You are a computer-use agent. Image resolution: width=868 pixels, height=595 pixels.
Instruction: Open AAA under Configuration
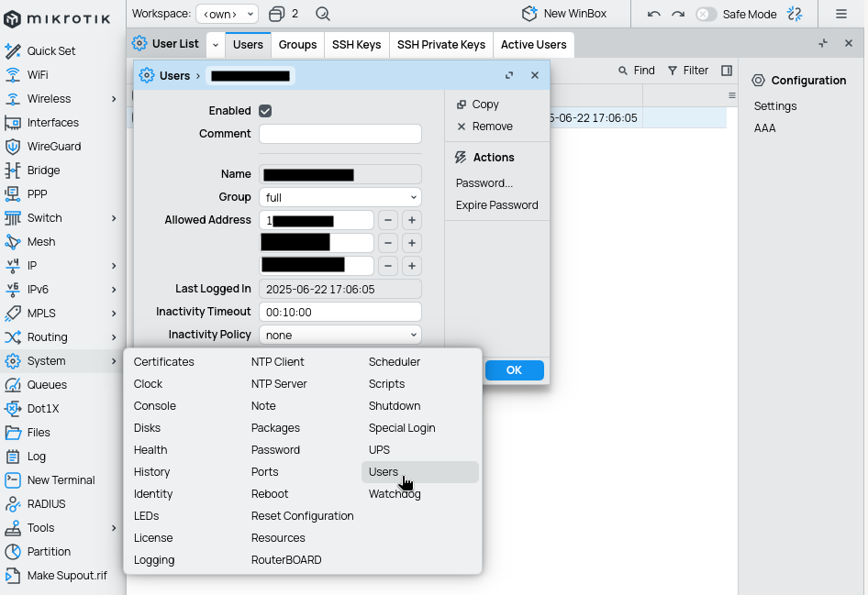(x=764, y=128)
